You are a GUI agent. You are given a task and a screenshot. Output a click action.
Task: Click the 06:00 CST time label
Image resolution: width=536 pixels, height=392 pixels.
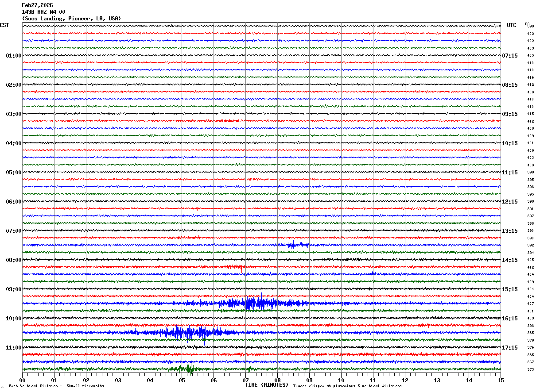(x=13, y=202)
